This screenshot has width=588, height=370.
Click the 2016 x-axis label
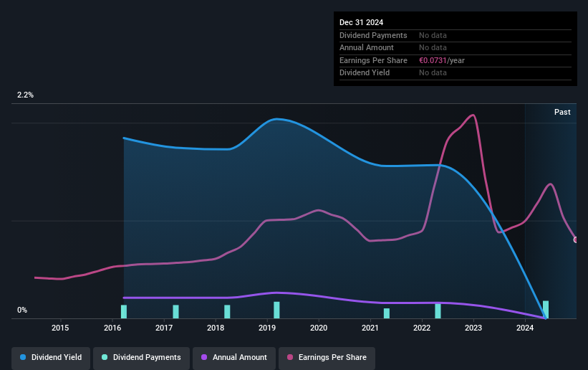[112, 328]
